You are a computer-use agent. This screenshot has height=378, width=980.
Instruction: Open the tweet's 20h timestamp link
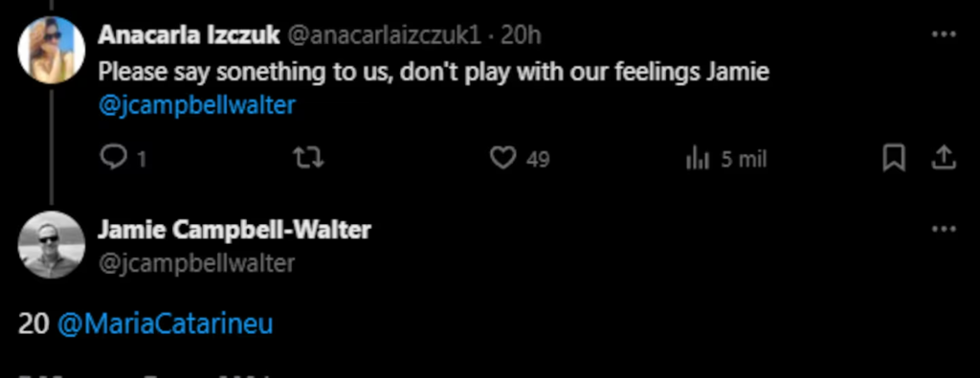pyautogui.click(x=521, y=36)
